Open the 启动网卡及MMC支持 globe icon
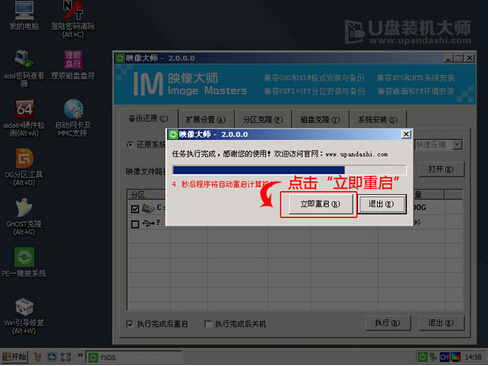 pos(73,109)
